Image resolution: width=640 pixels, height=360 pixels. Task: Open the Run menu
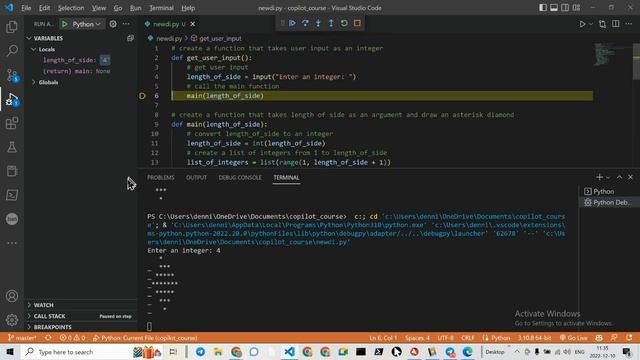point(136,8)
